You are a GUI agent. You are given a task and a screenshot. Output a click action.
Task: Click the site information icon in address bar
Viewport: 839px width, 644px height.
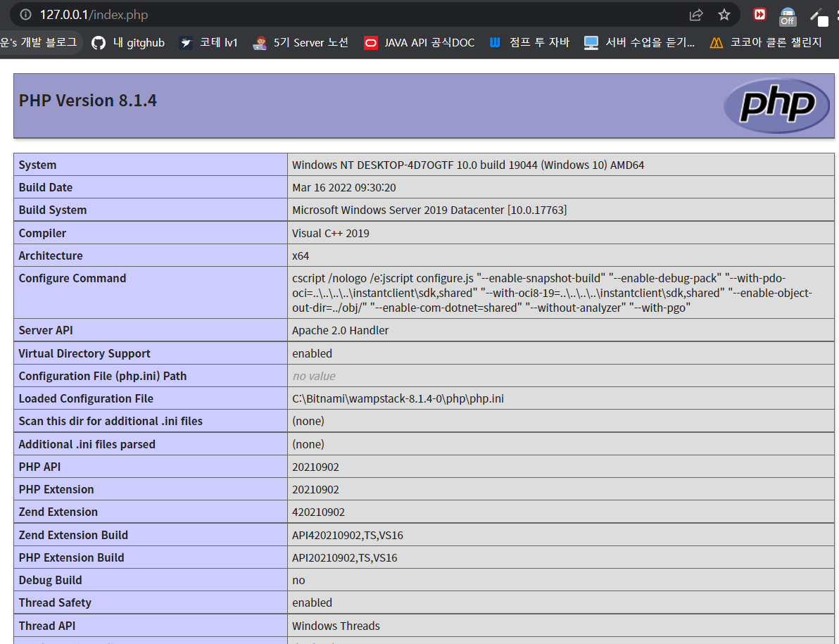pos(25,15)
